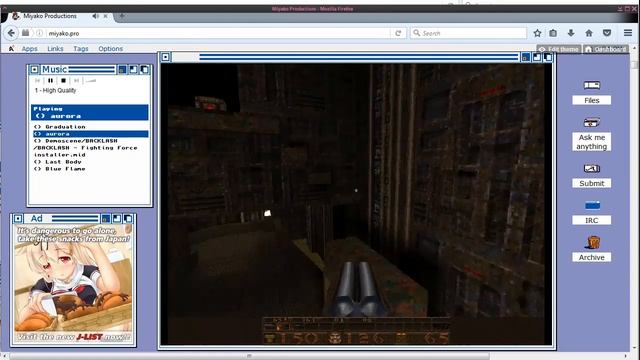
Task: Click the site logo beside Apps
Action: coord(11,49)
